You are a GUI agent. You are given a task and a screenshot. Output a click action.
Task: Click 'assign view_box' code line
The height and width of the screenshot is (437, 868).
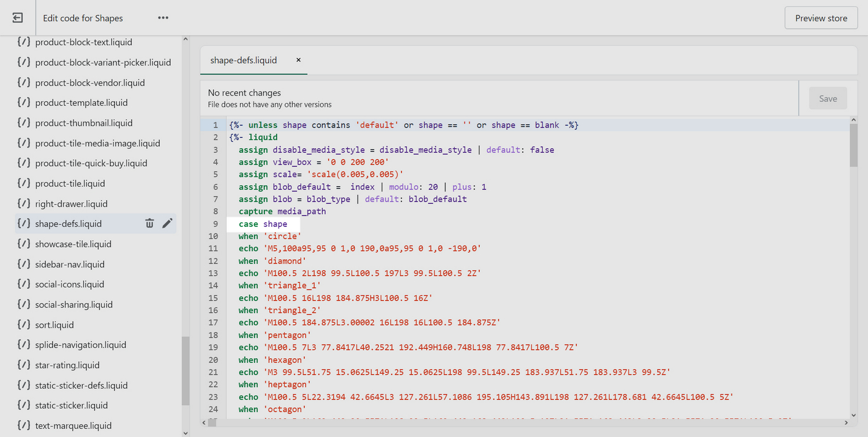click(314, 162)
